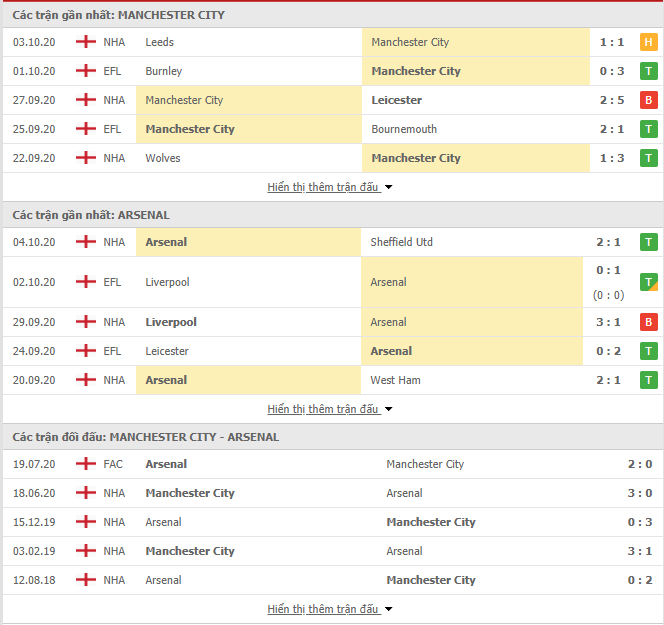Click England flag icon in Wolves row
The image size is (664, 625).
tap(85, 158)
